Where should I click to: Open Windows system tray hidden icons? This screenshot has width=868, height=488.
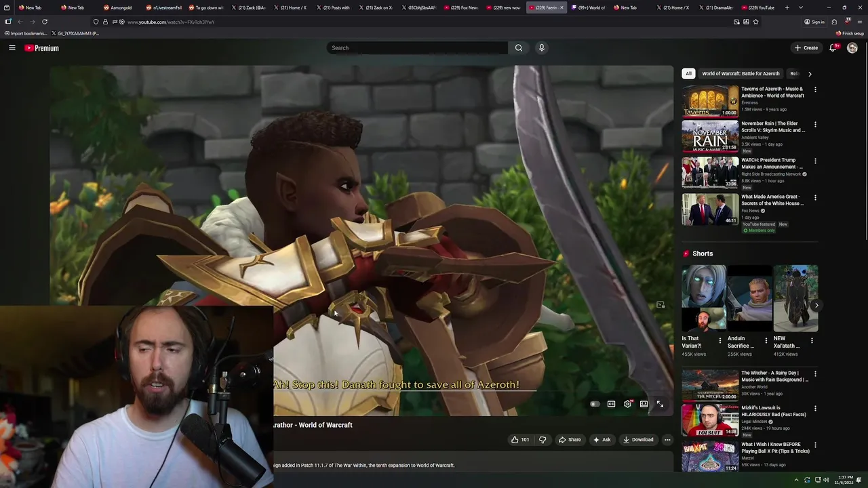(x=796, y=480)
